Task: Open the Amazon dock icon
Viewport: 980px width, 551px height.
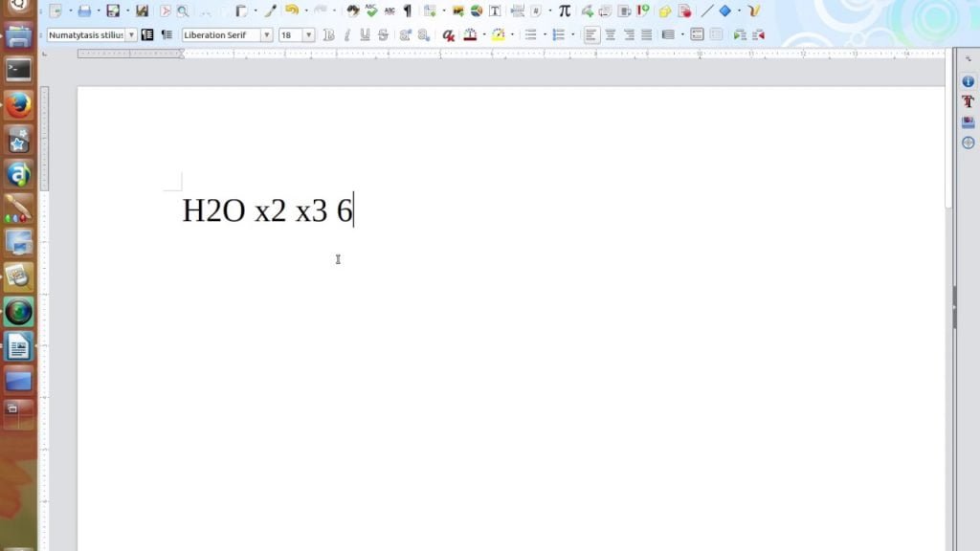Action: (18, 174)
